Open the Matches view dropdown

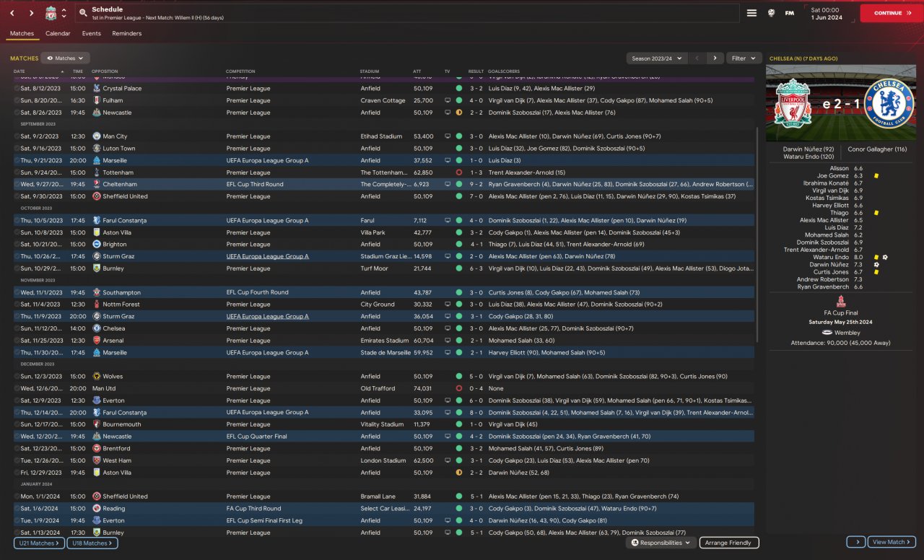(x=65, y=58)
